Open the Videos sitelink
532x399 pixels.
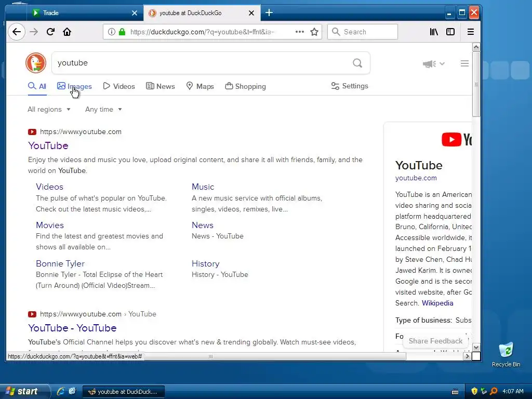[49, 187]
